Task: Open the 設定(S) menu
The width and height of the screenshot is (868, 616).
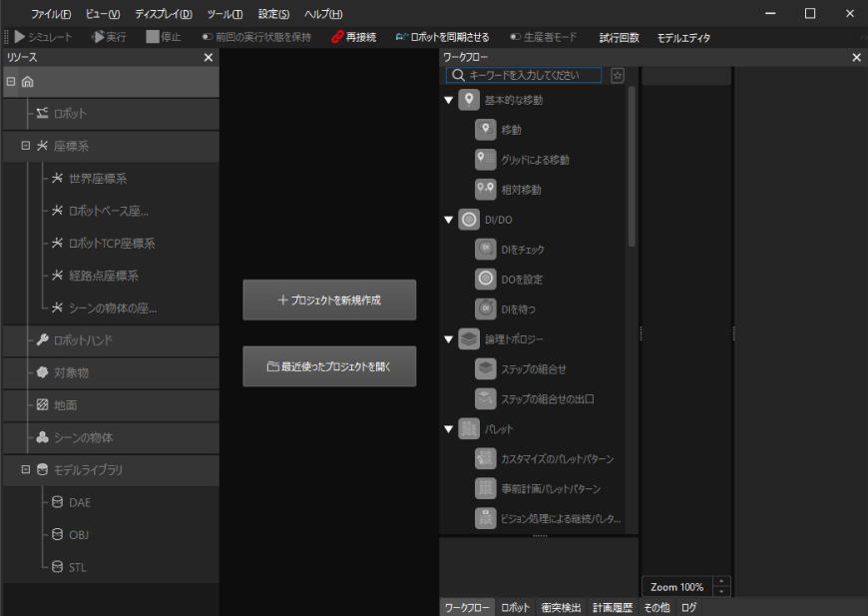Action: pyautogui.click(x=273, y=14)
